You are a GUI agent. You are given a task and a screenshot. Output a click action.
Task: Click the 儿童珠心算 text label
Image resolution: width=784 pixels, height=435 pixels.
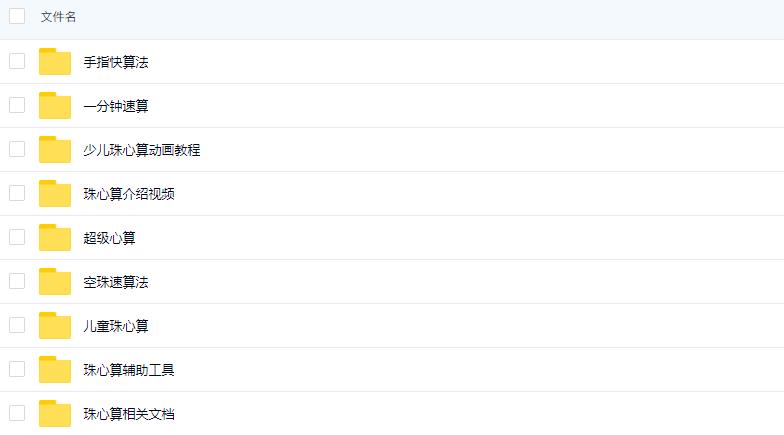click(116, 326)
